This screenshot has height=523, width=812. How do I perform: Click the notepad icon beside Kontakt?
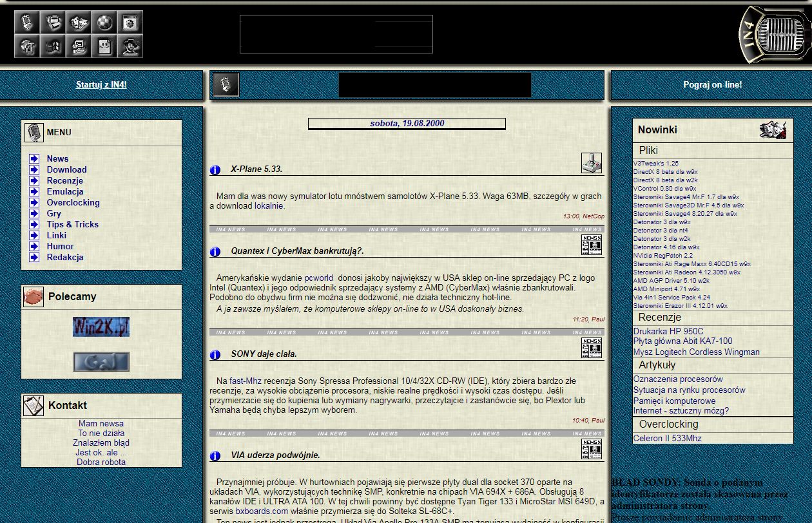pos(34,406)
